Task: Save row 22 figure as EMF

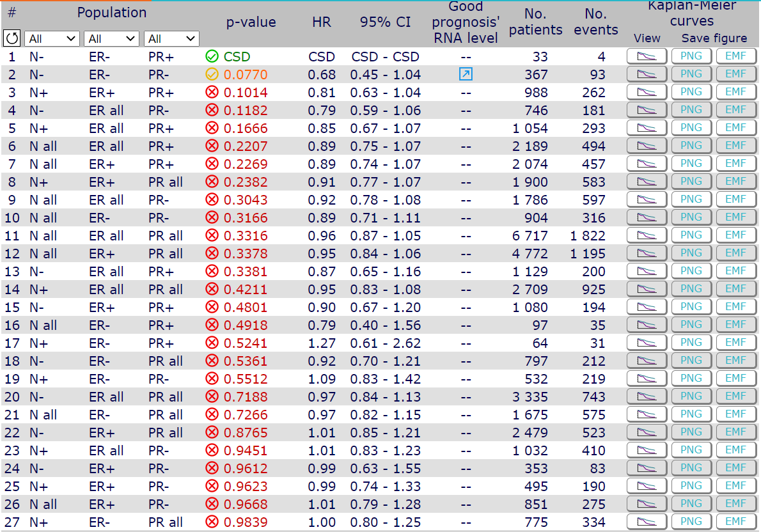Action: pyautogui.click(x=736, y=432)
